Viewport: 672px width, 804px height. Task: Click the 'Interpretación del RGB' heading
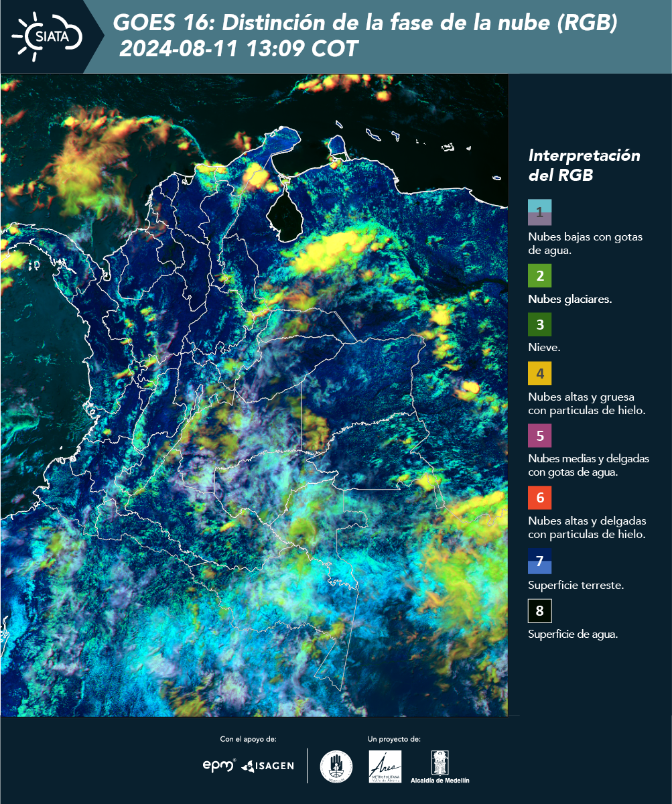(584, 165)
